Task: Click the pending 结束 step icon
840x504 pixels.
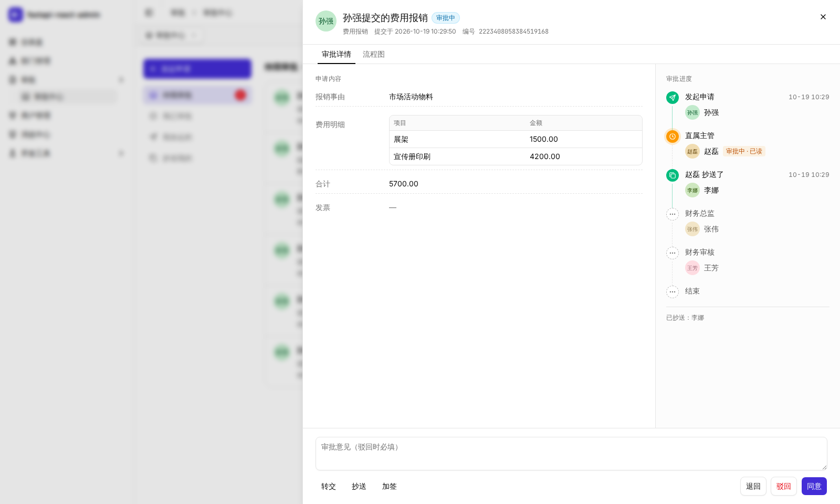Action: (x=673, y=292)
